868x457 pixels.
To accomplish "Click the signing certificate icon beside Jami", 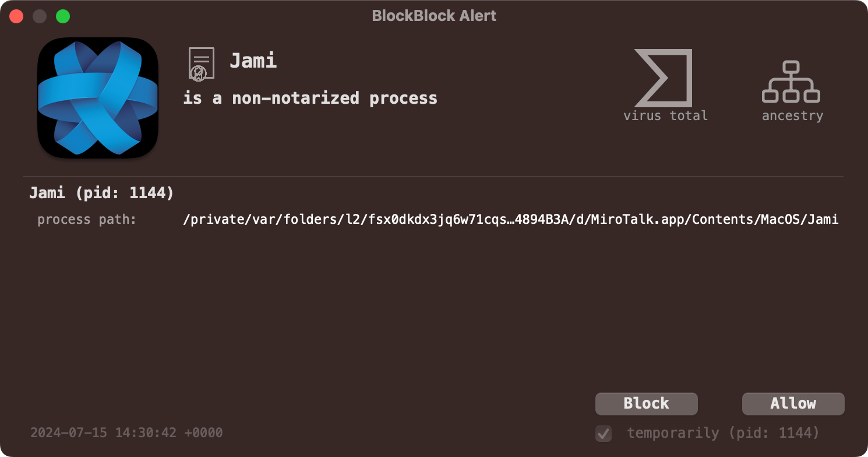I will click(201, 64).
